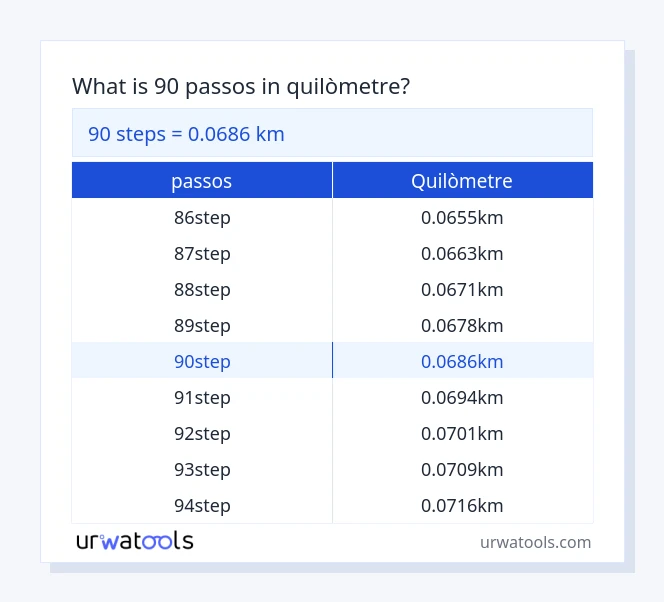This screenshot has height=602, width=664.
Task: Click the 0.0663km value
Action: (462, 253)
